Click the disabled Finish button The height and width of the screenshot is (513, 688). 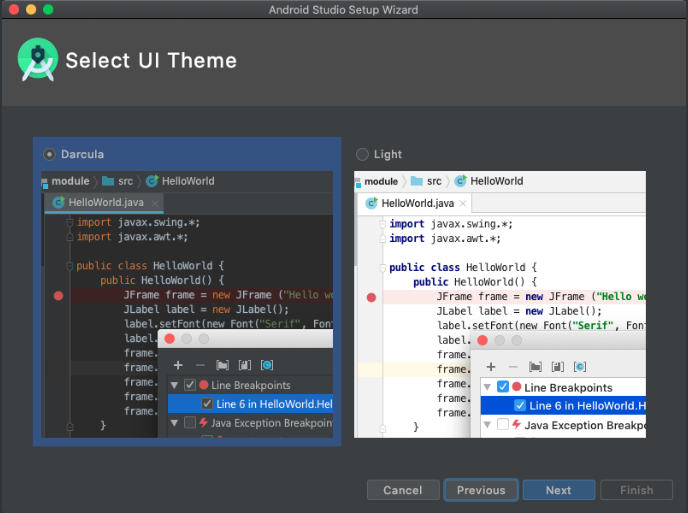[636, 490]
